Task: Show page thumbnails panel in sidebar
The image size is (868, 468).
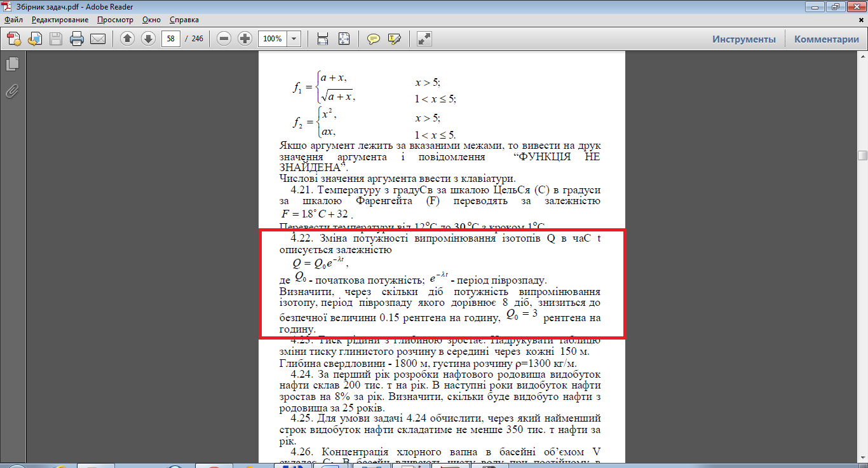Action: coord(12,64)
